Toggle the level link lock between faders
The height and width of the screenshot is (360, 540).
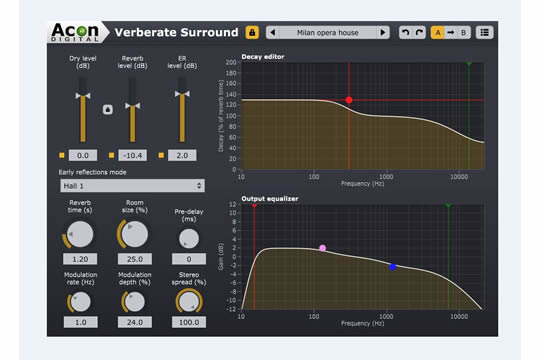tap(108, 110)
